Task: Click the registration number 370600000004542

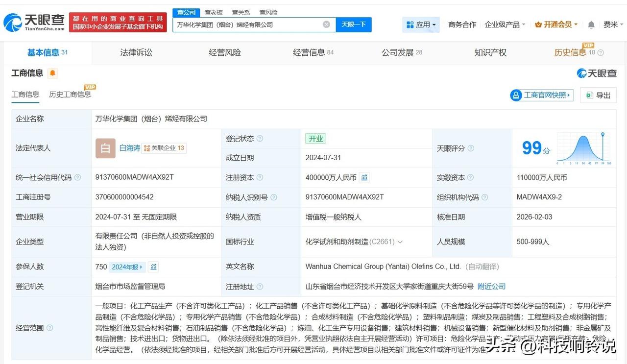Action: pos(124,197)
